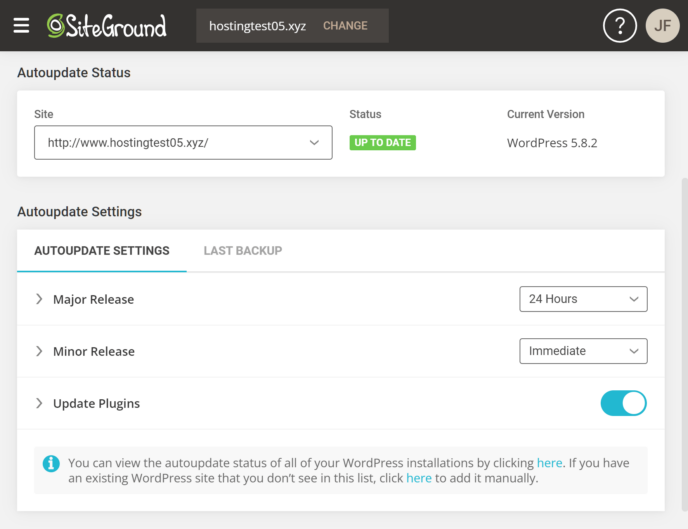Select the AUTOUPDATE SETTINGS tab

click(102, 250)
